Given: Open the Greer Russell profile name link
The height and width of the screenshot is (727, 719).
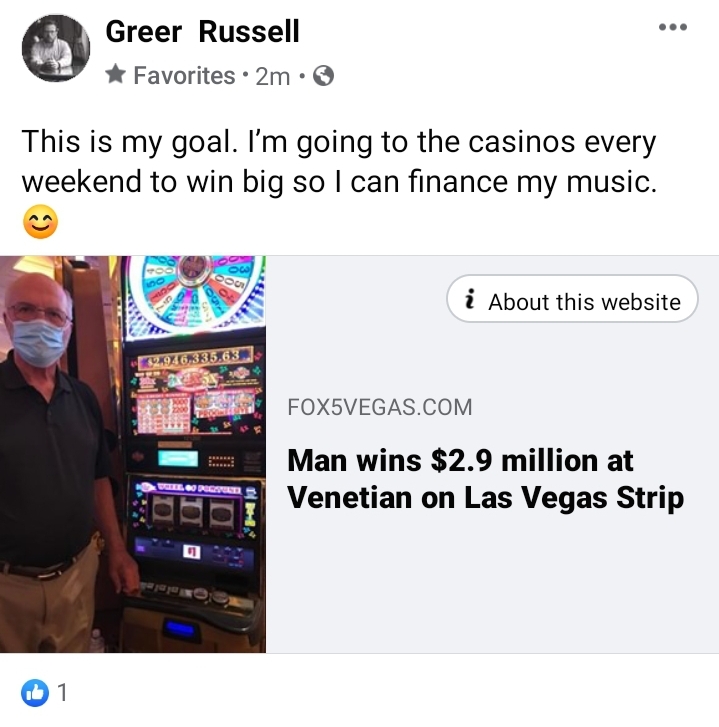Looking at the screenshot, I should coord(202,32).
